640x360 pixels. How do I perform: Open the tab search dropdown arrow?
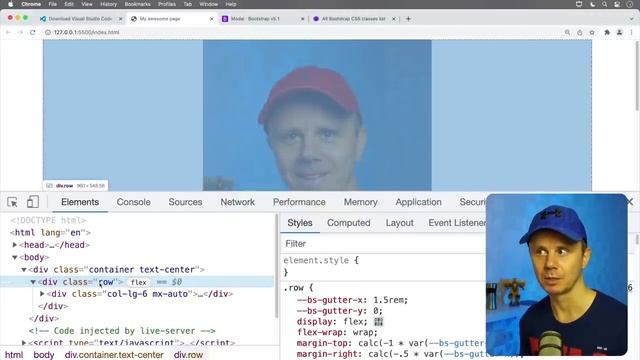[631, 19]
